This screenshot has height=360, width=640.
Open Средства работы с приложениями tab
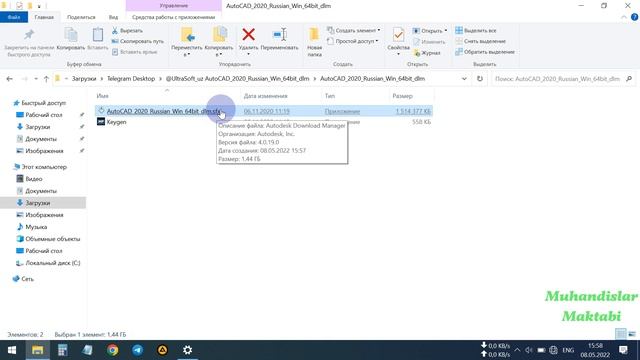(x=173, y=17)
